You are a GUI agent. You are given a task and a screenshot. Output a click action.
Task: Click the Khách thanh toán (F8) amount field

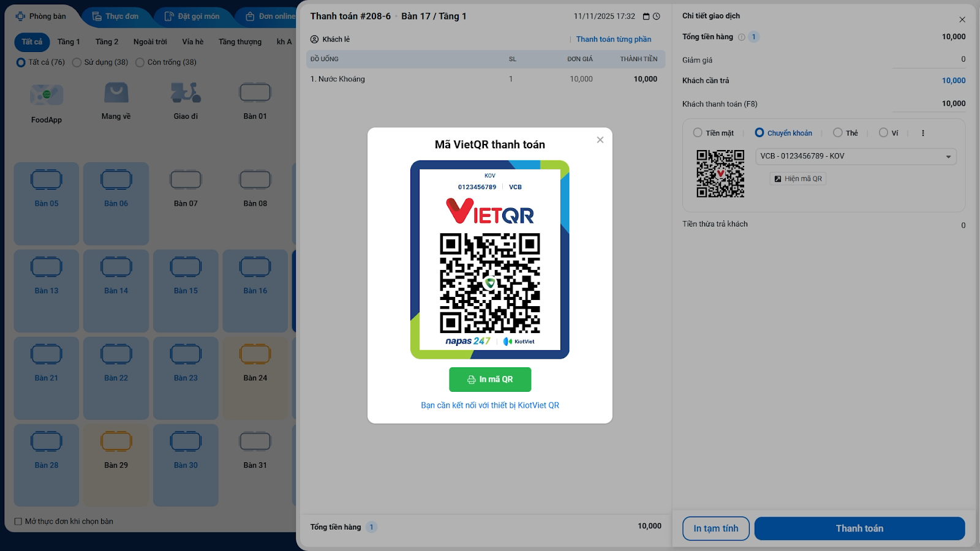[x=929, y=103]
